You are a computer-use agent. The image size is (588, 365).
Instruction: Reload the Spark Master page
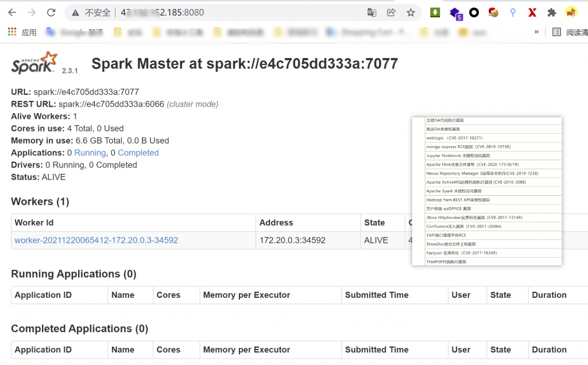51,13
